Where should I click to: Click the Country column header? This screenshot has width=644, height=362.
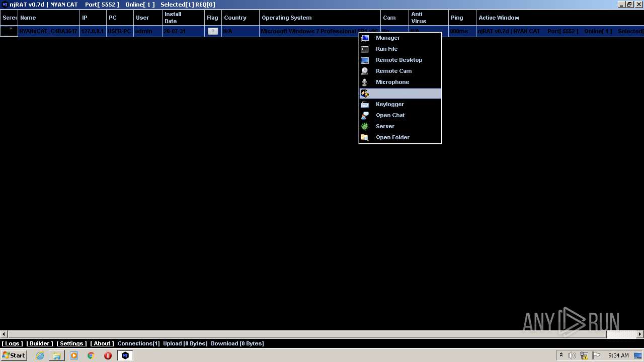[x=240, y=18]
